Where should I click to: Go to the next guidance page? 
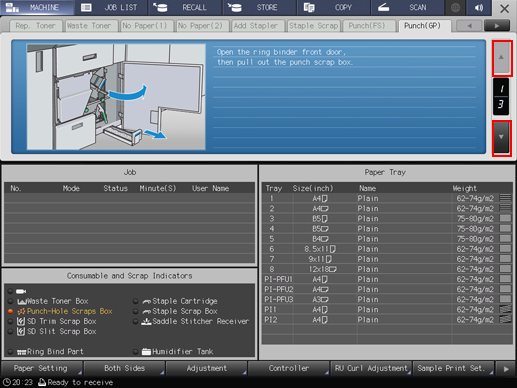tap(501, 137)
